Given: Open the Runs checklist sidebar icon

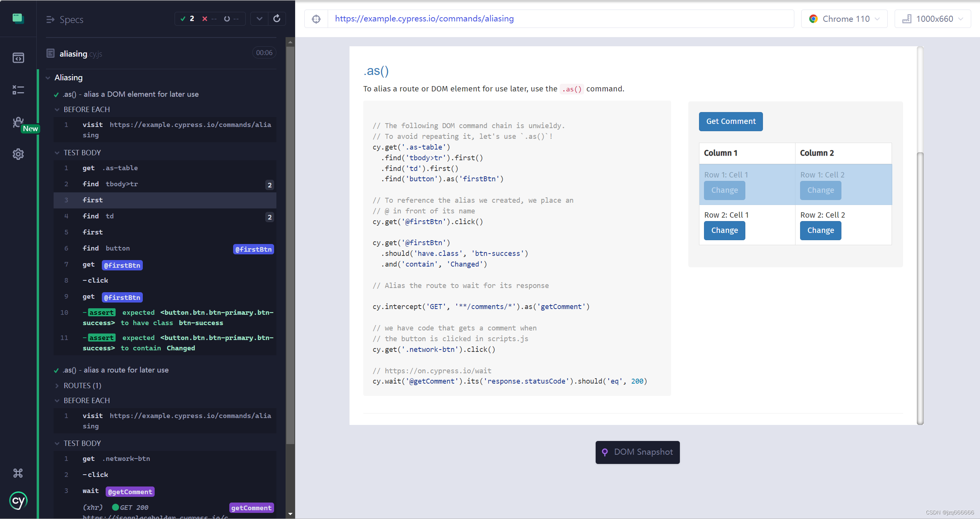Looking at the screenshot, I should (x=18, y=90).
